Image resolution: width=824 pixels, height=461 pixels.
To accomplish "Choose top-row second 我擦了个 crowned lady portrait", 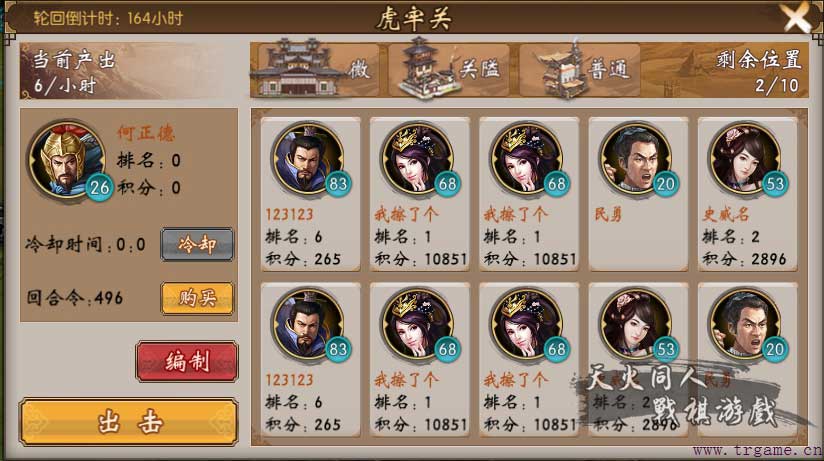I will click(x=417, y=158).
